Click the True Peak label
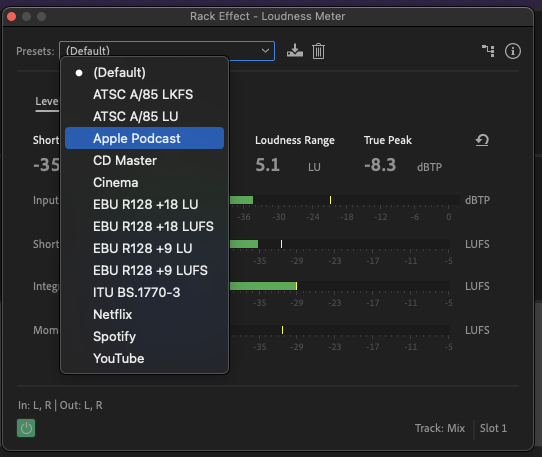Viewport: 542px width, 457px height. (387, 140)
